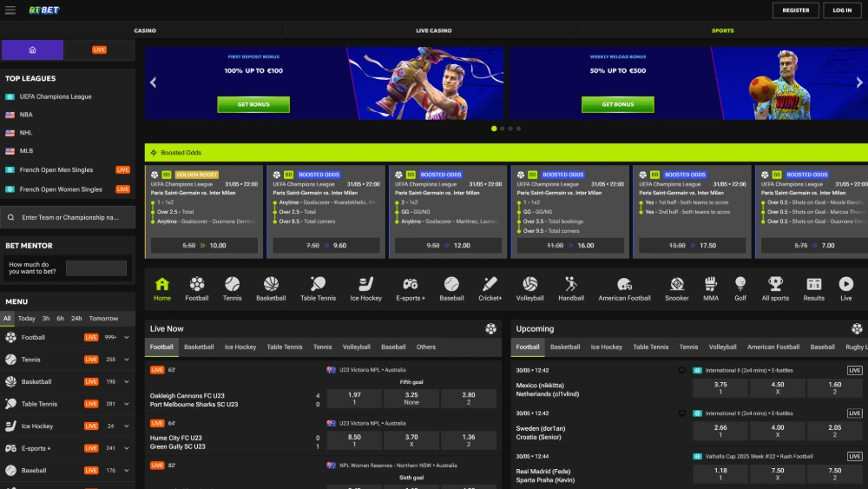The width and height of the screenshot is (868, 489).
Task: Open UEFA Champions League in Top Leagues
Action: pyautogui.click(x=56, y=96)
